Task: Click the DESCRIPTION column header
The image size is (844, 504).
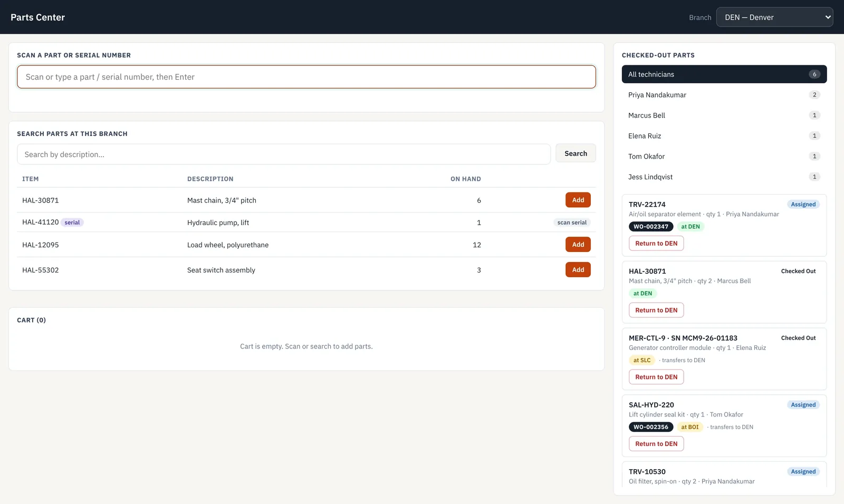Action: point(210,179)
